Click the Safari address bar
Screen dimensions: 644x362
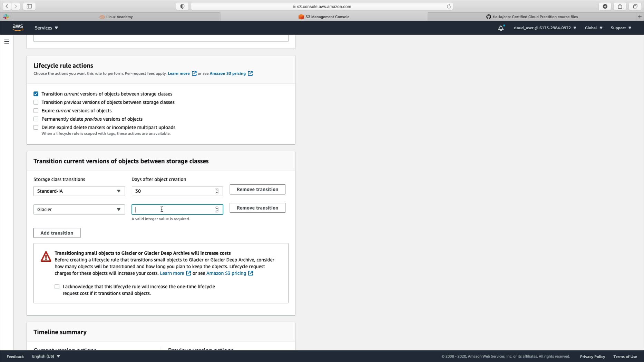point(322,6)
